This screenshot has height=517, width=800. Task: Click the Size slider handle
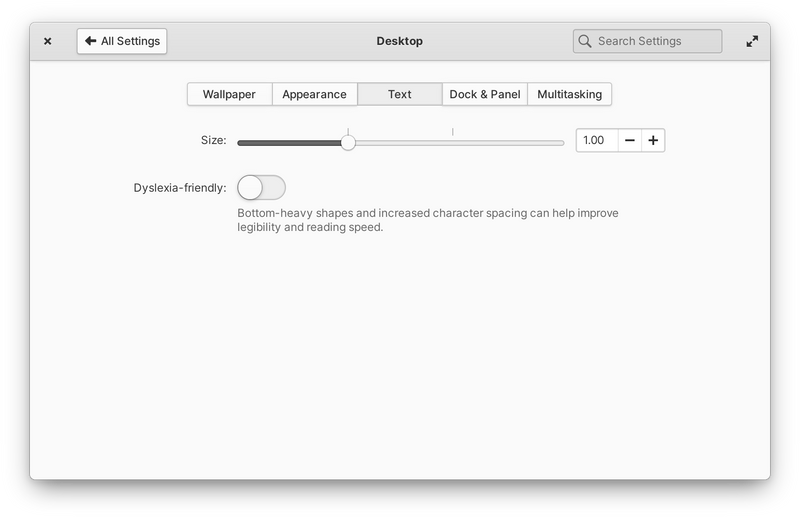[348, 143]
